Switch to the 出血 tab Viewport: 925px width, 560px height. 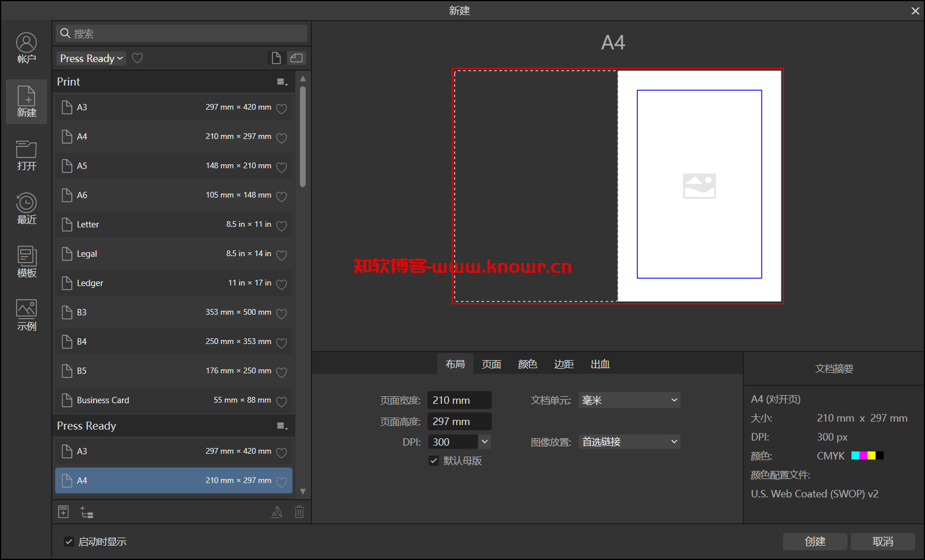(x=600, y=364)
